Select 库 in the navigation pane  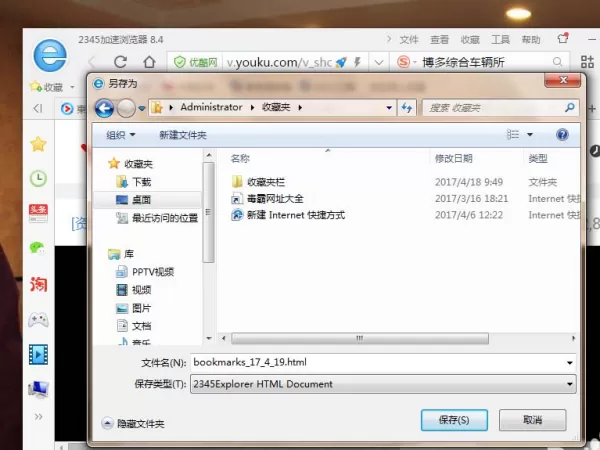(x=121, y=254)
